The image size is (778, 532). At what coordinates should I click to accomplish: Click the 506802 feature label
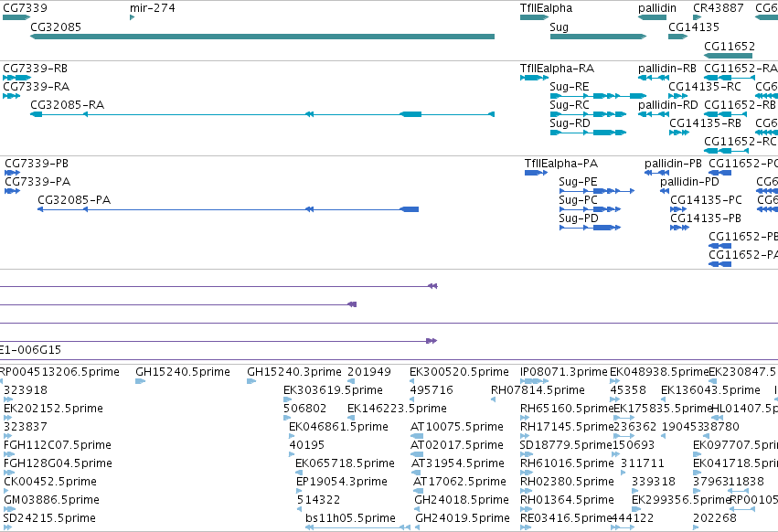pyautogui.click(x=304, y=409)
